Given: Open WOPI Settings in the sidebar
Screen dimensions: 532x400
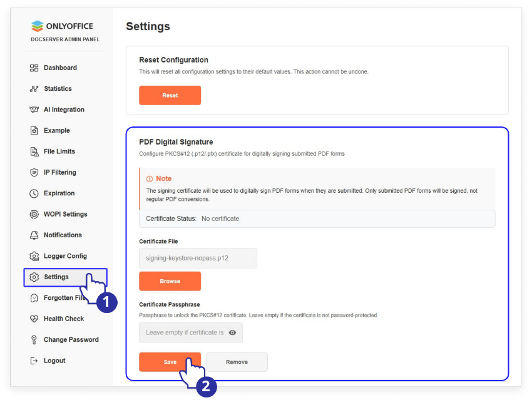Looking at the screenshot, I should pyautogui.click(x=65, y=214).
